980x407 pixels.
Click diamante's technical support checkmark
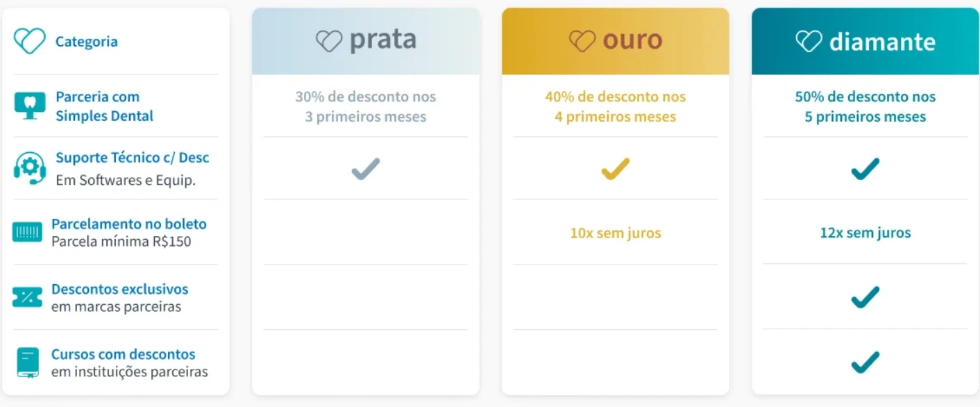pyautogui.click(x=865, y=169)
